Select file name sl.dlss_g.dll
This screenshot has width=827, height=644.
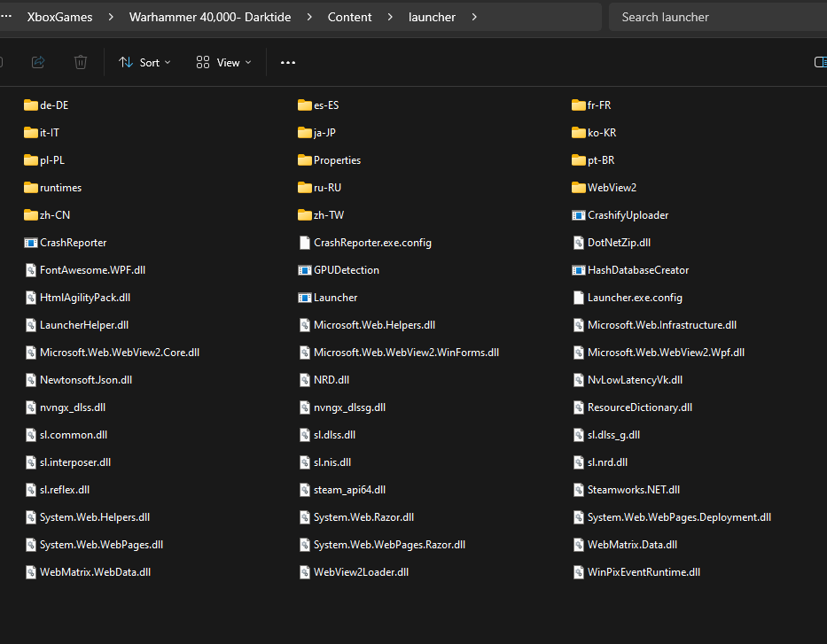[x=614, y=435]
